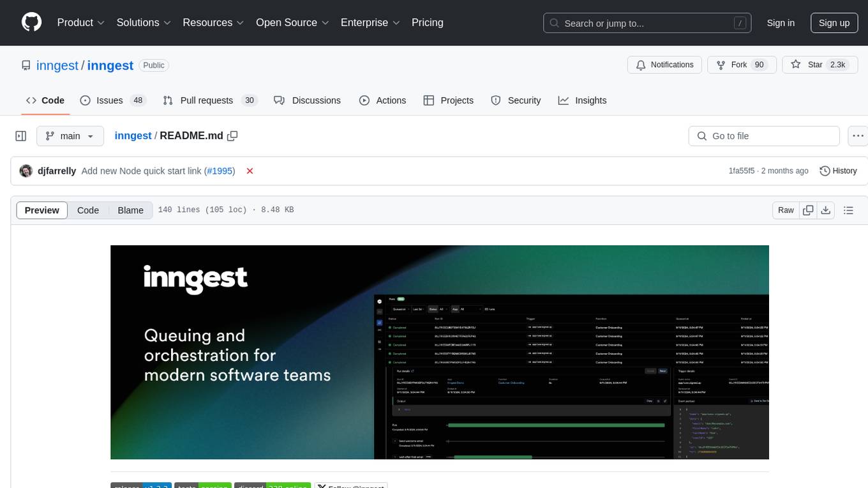Select the Blame view toggle
The width and height of the screenshot is (868, 488).
[130, 210]
